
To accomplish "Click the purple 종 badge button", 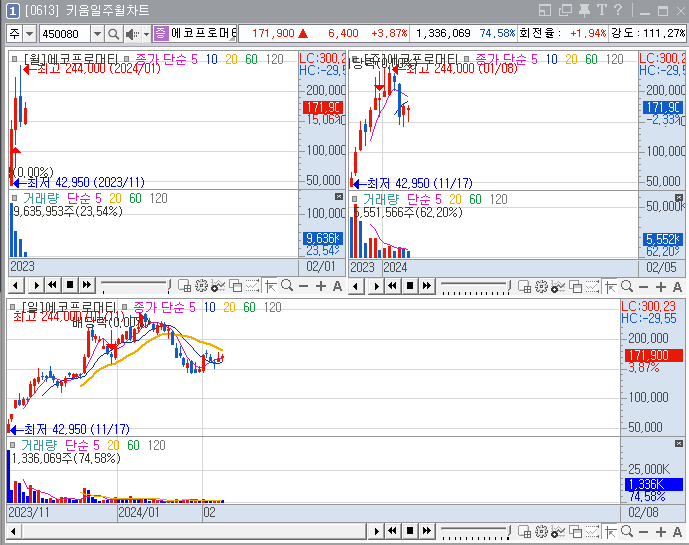I will tap(161, 33).
